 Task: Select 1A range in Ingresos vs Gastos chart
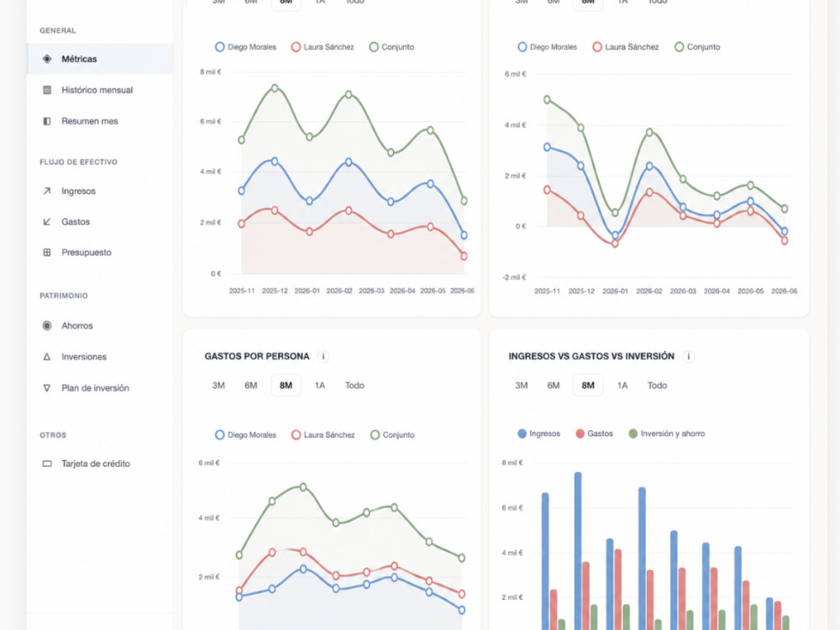[x=622, y=386]
